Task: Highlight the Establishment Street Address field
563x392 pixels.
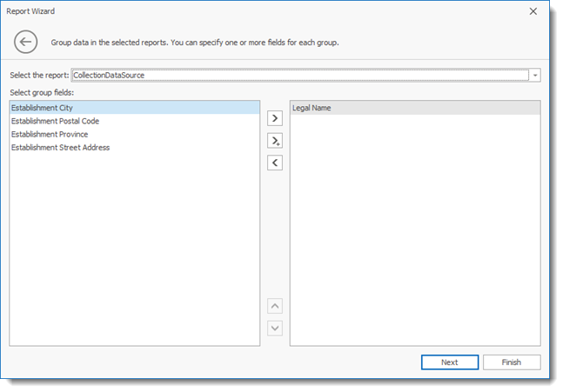Action: click(60, 148)
